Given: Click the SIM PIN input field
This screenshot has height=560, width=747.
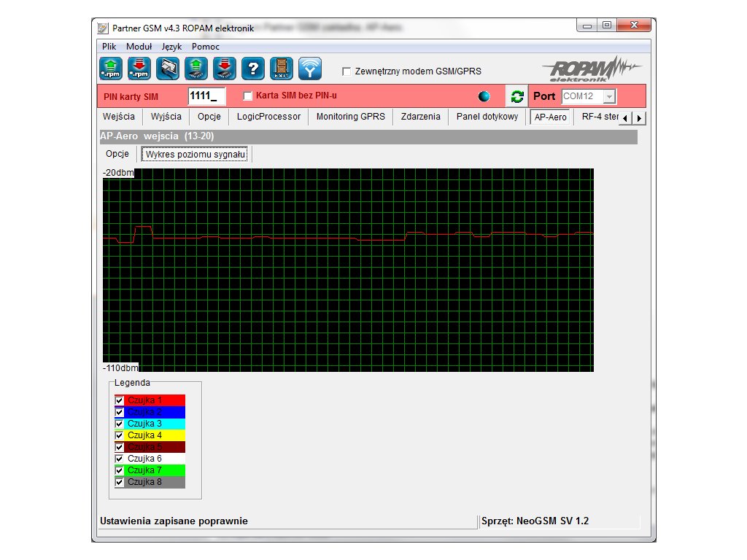Looking at the screenshot, I should click(x=206, y=96).
